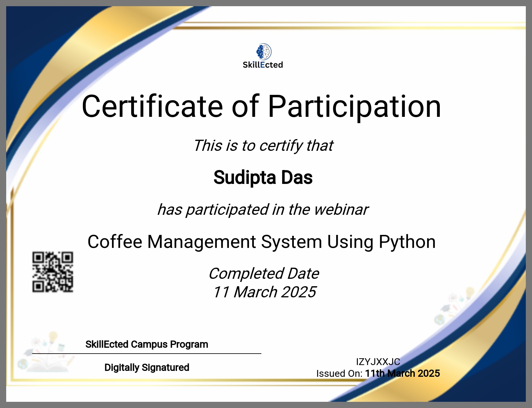This screenshot has width=532, height=408.
Task: Click the webinar title Coffee Management System Using Python
Action: 261,242
